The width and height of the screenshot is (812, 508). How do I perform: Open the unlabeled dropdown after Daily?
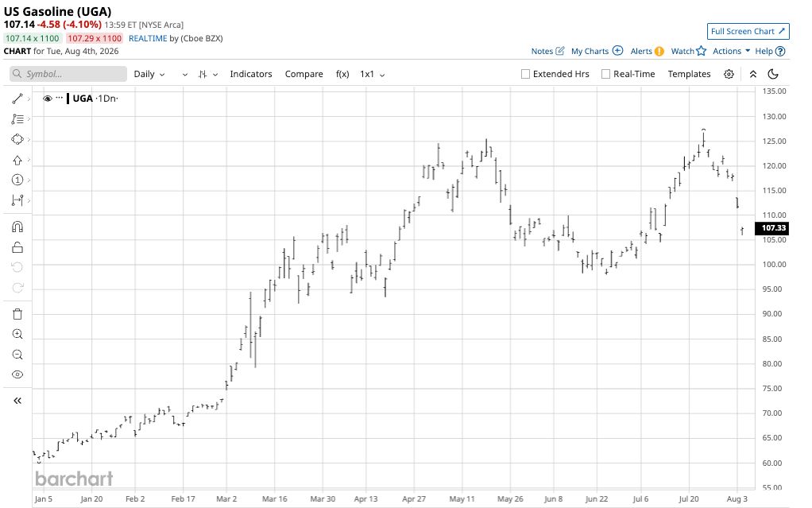tap(185, 75)
